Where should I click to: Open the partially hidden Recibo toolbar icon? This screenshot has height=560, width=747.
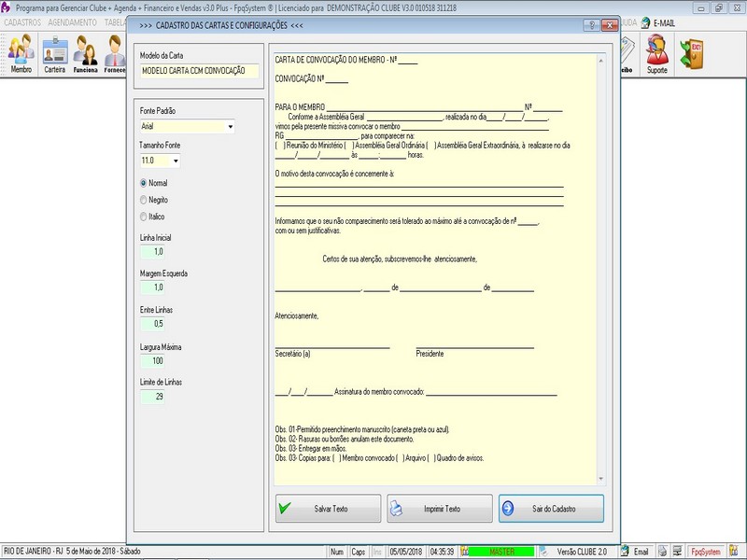627,54
